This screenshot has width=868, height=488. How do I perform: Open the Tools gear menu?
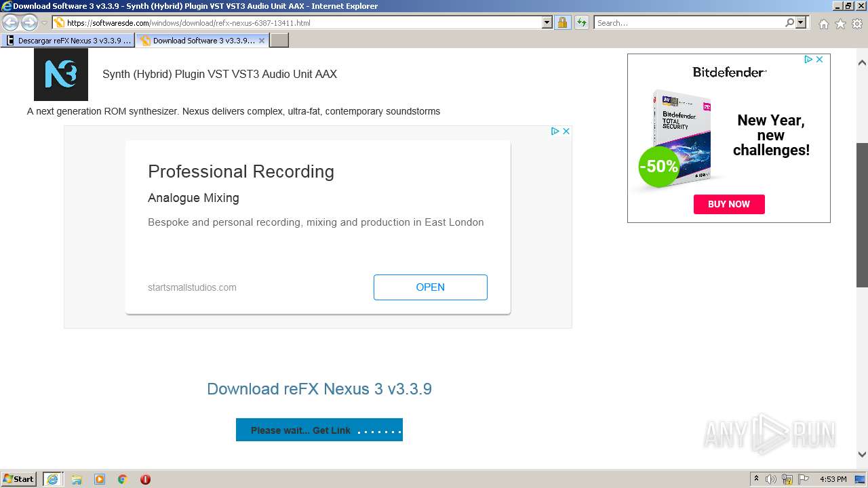point(857,24)
